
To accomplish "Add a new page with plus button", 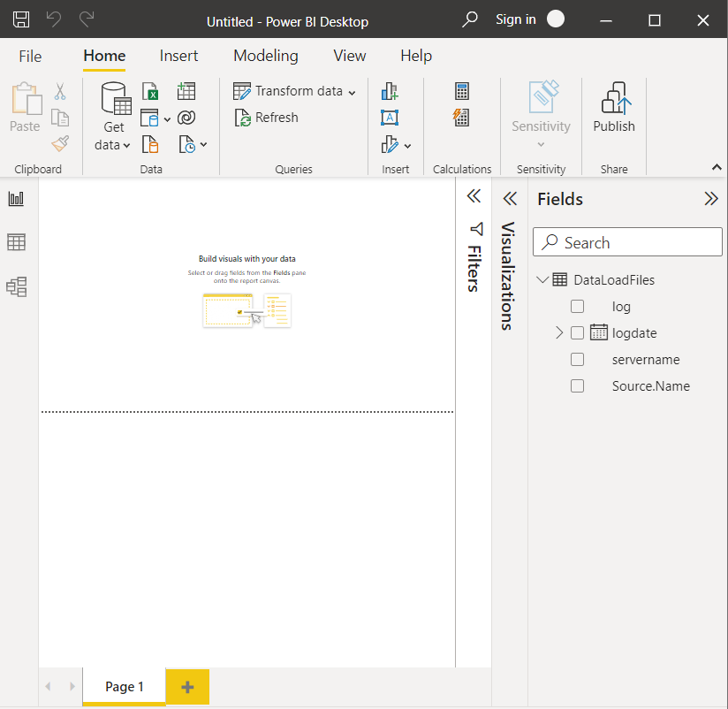I will [187, 687].
